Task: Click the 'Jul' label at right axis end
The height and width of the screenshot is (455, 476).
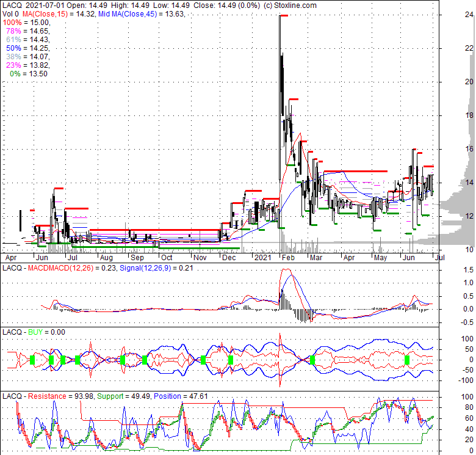Action: coord(440,258)
